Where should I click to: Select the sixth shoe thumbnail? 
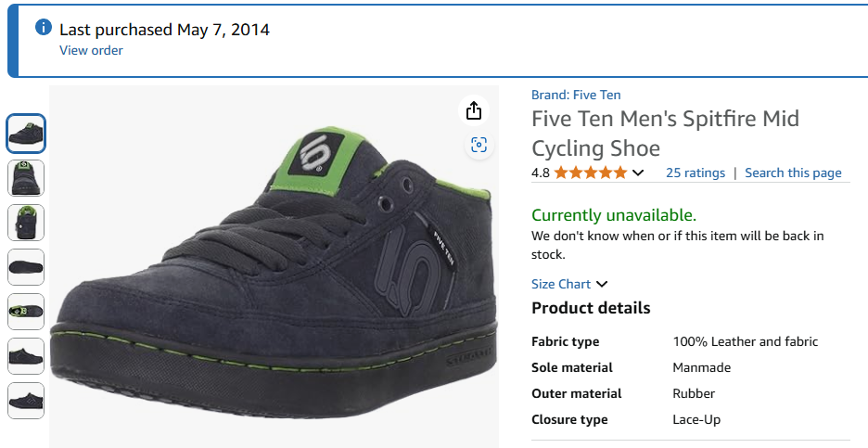pyautogui.click(x=26, y=356)
